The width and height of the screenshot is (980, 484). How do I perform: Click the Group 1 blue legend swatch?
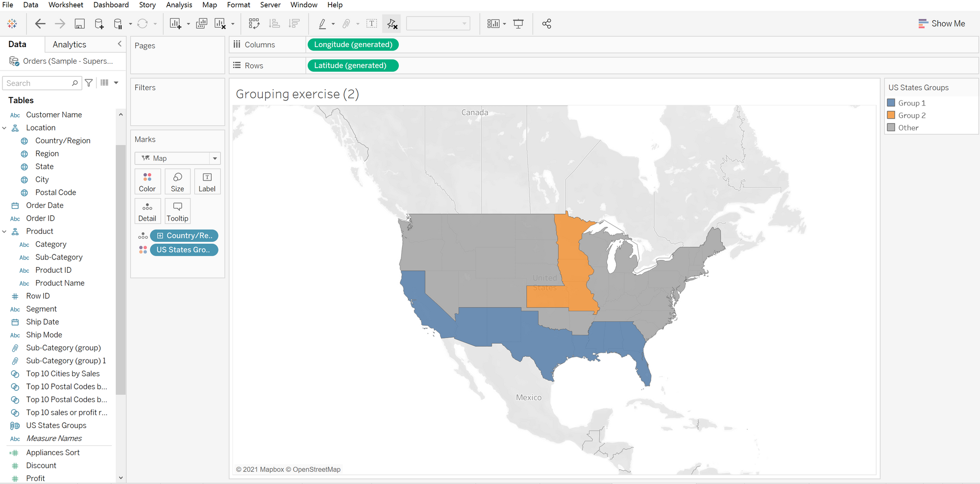[891, 103]
